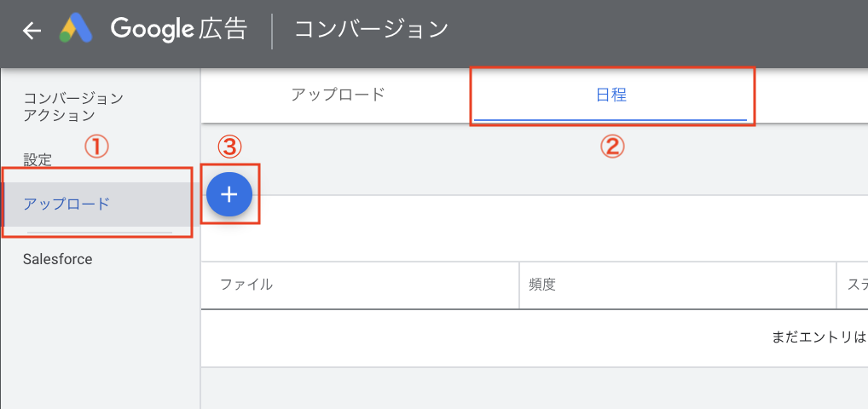Screen dimensions: 868x409
Task: Open コンバージョン アクション in the sidebar
Action: pyautogui.click(x=73, y=107)
